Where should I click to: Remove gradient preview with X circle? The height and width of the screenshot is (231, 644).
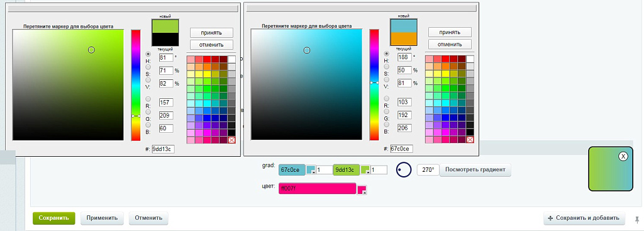(x=623, y=156)
